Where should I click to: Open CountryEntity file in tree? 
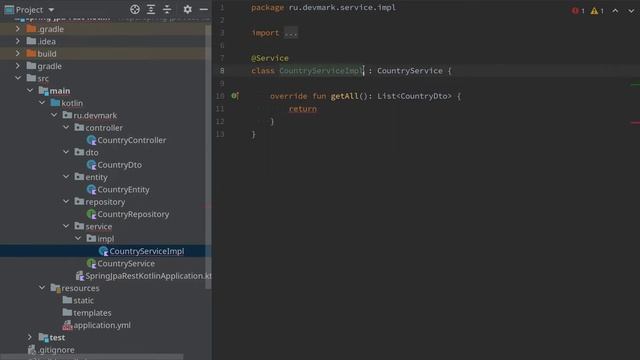click(x=123, y=189)
